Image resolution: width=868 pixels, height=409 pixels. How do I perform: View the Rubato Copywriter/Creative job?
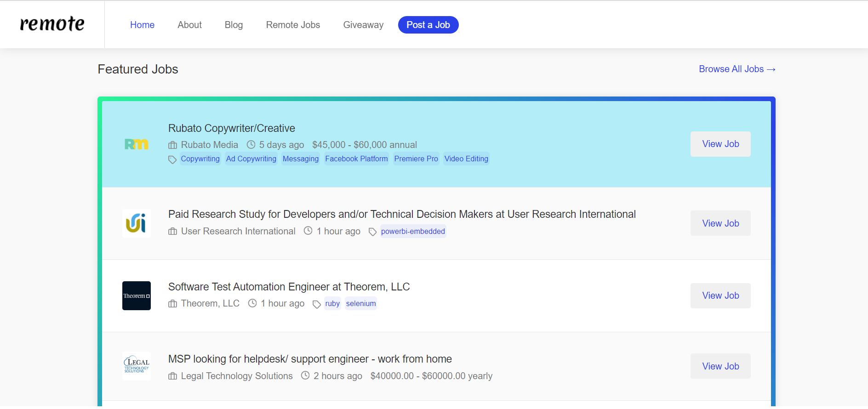tap(720, 144)
